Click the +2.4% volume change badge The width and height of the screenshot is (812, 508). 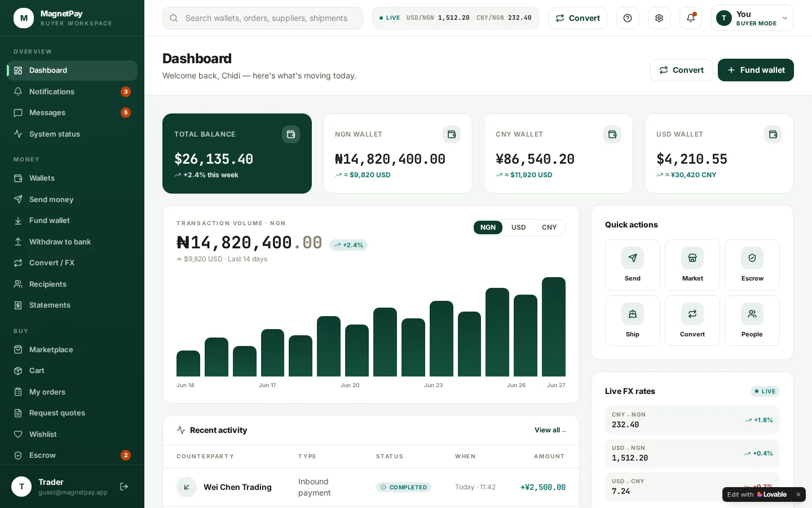[x=348, y=245]
